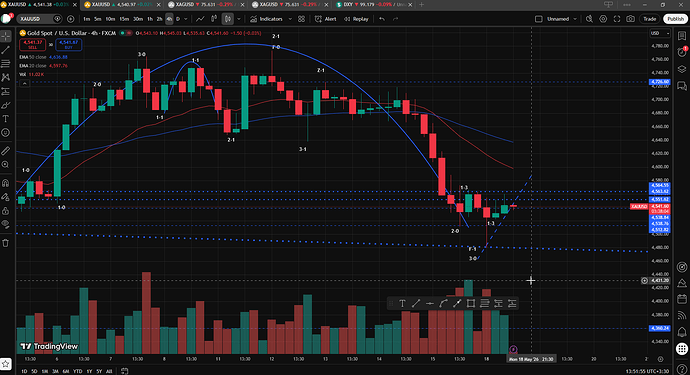The width and height of the screenshot is (690, 375).
Task: Switch to second XAUUSD tab showing 4,540.97
Action: (121, 4)
